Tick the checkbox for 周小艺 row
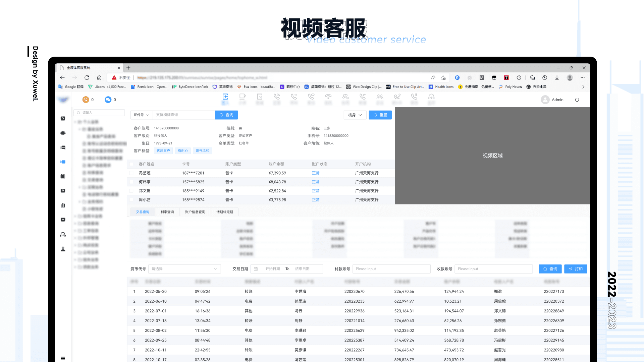644x362 pixels. pos(131,200)
